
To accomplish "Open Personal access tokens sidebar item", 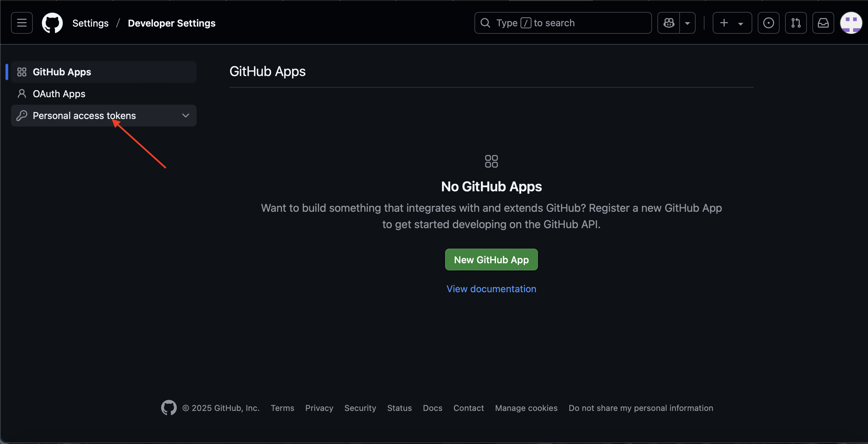I will 104,116.
